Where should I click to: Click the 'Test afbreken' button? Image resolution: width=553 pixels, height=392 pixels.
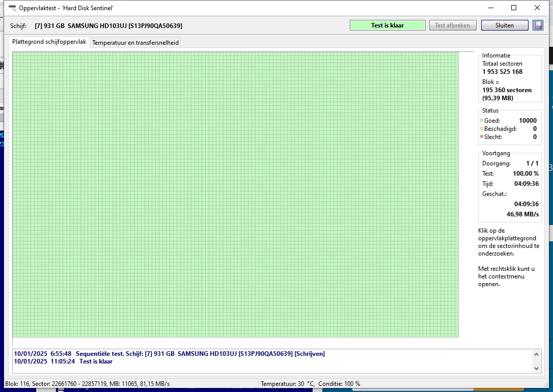tap(453, 25)
